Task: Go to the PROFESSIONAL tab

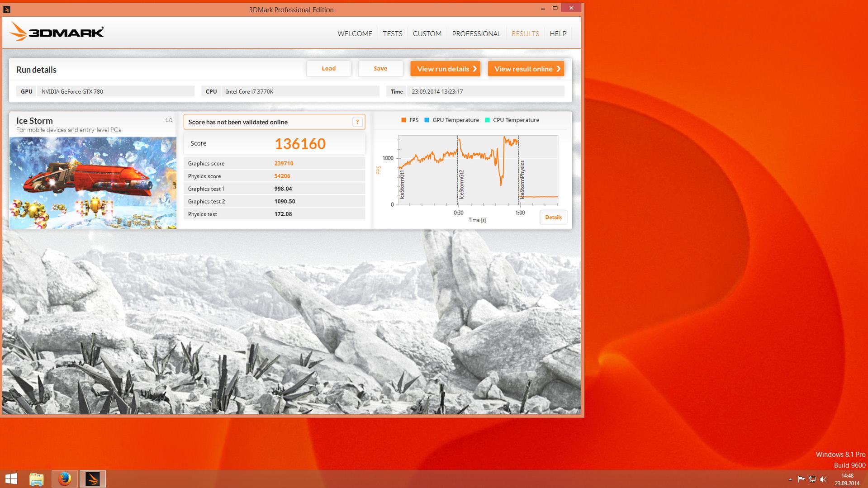Action: click(476, 33)
